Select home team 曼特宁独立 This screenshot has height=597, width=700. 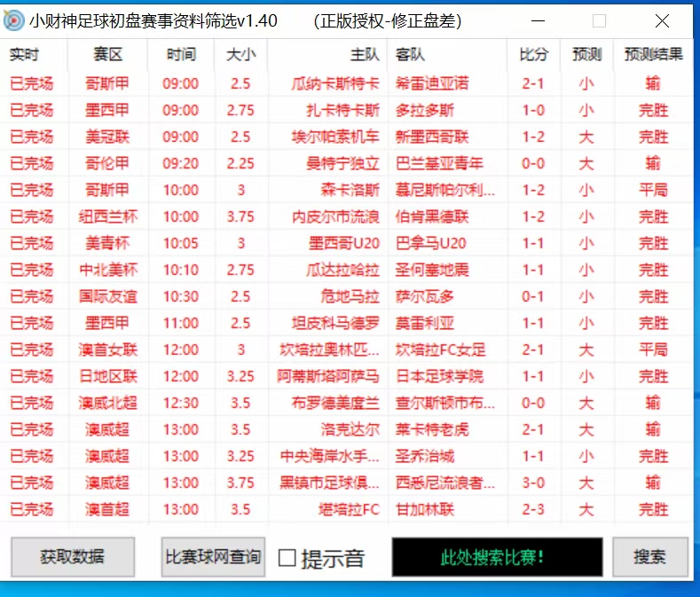(342, 163)
